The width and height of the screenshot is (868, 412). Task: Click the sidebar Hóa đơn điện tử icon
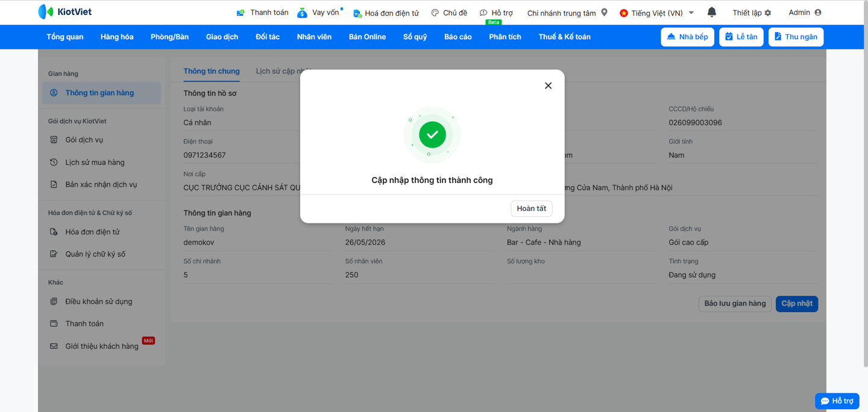pyautogui.click(x=54, y=232)
